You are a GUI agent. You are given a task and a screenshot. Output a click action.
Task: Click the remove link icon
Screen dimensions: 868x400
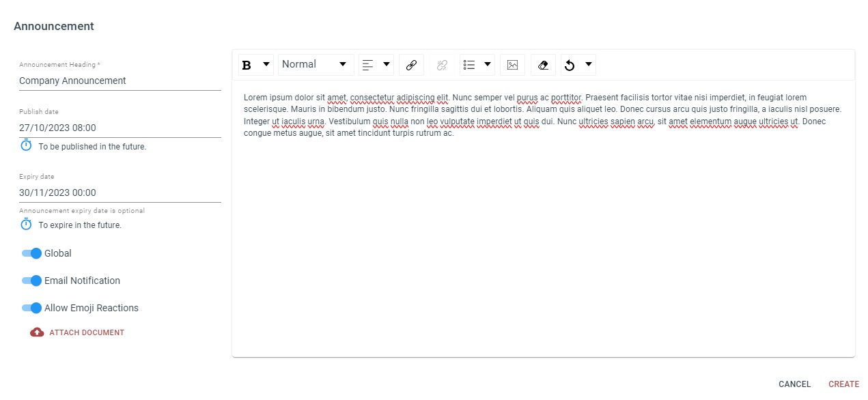pyautogui.click(x=442, y=65)
